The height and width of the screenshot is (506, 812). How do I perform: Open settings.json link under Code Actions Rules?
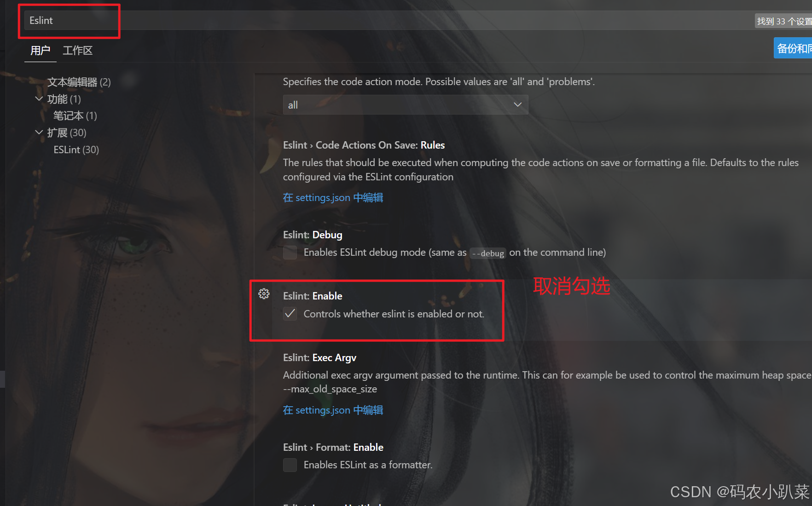333,198
